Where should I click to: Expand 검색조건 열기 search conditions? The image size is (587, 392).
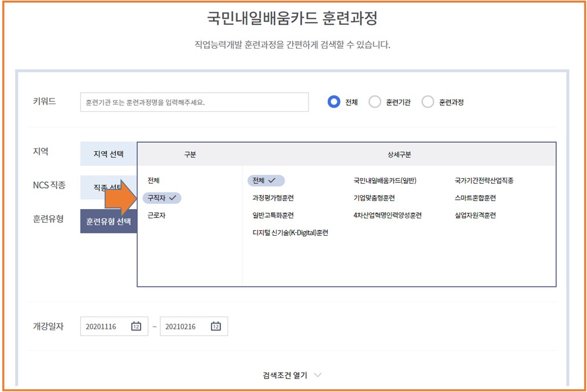pos(292,375)
